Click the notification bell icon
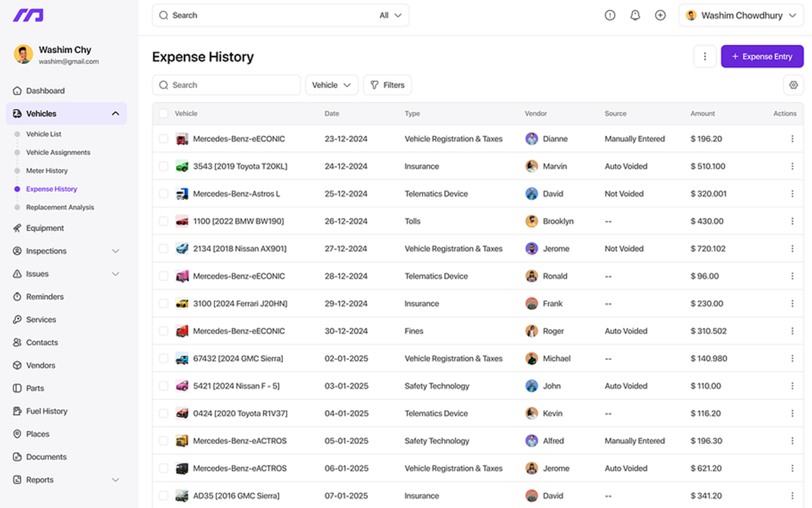Viewport: 812px width, 508px height. pos(635,15)
